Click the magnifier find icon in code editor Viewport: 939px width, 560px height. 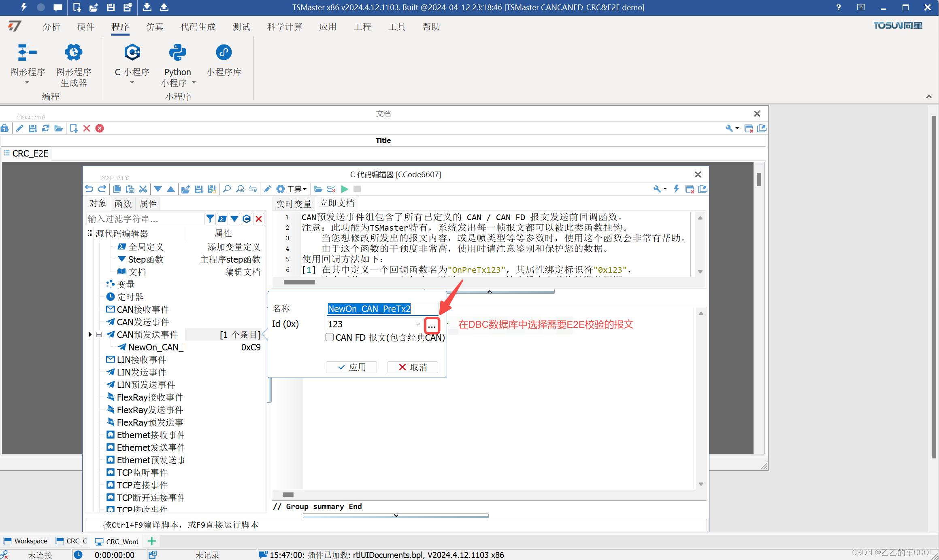(227, 189)
